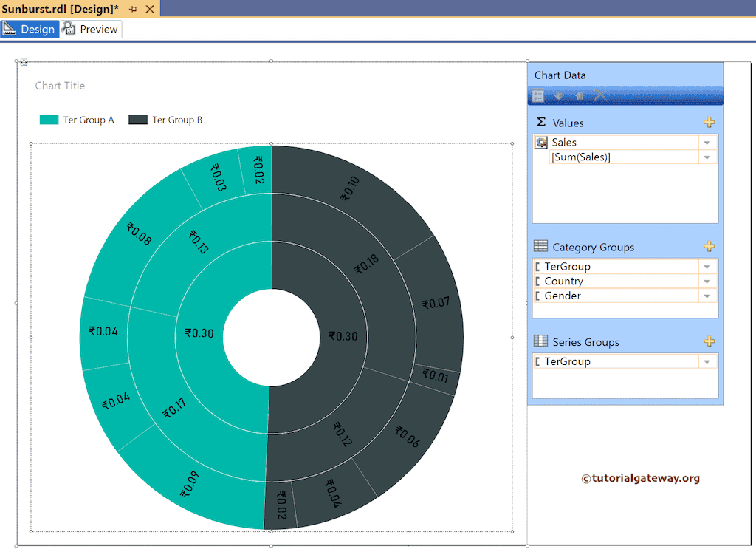Pin the Sunburst.rdl document tab
This screenshot has width=756, height=549.
[133, 8]
